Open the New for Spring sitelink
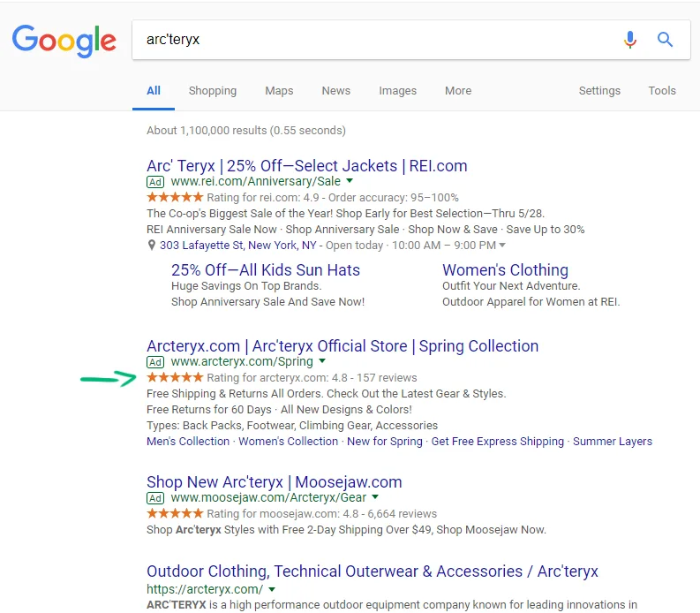 385,442
